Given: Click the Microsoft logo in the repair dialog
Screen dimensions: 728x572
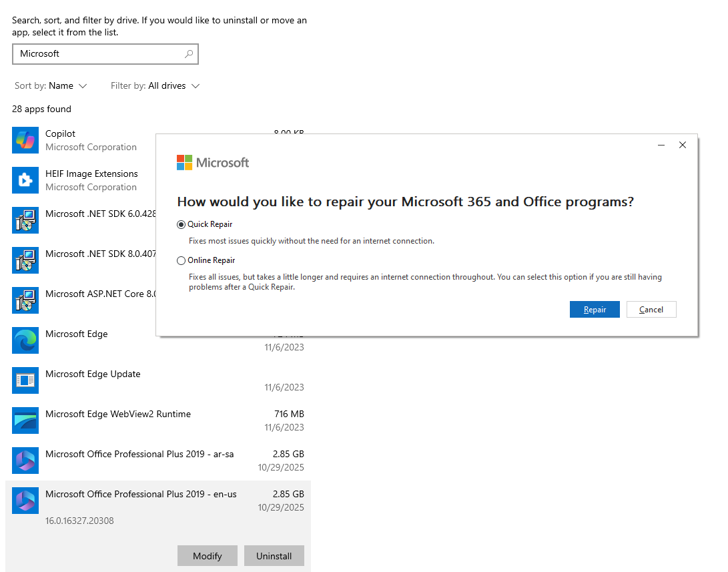Looking at the screenshot, I should coord(213,162).
